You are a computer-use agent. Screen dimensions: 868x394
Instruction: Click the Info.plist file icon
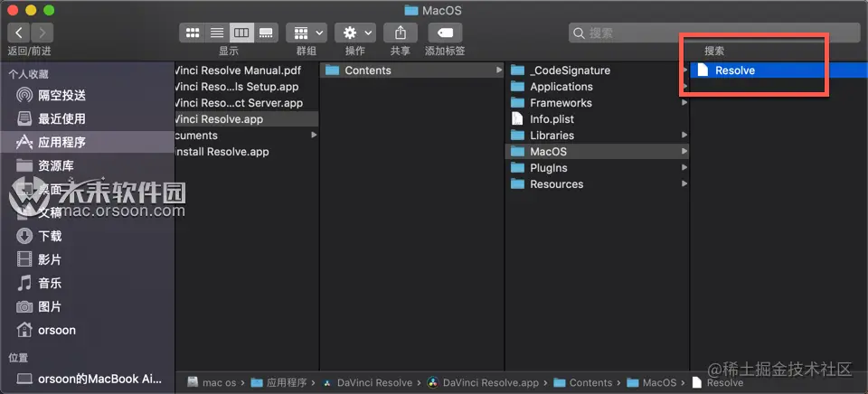pos(517,119)
